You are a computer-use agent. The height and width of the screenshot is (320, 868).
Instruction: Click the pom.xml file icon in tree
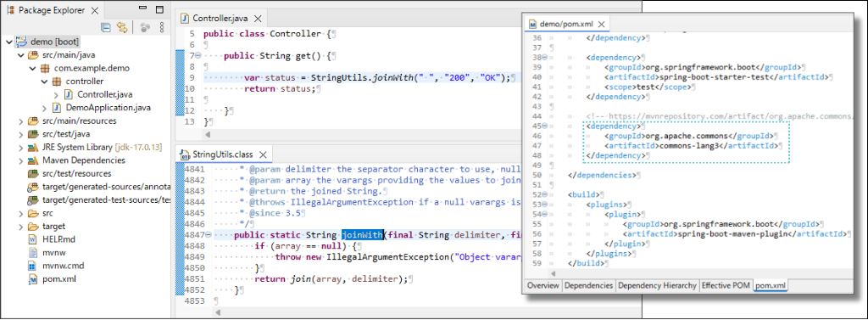point(32,279)
